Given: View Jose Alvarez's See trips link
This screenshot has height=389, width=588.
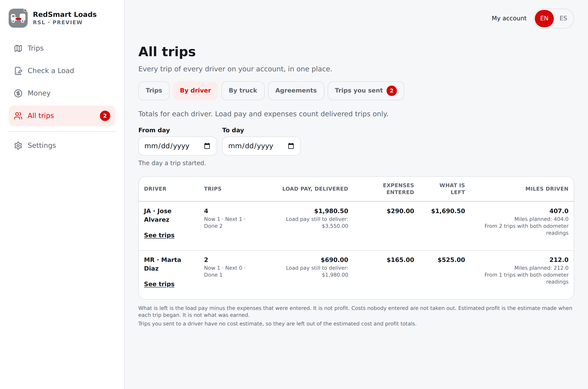Looking at the screenshot, I should click(159, 235).
